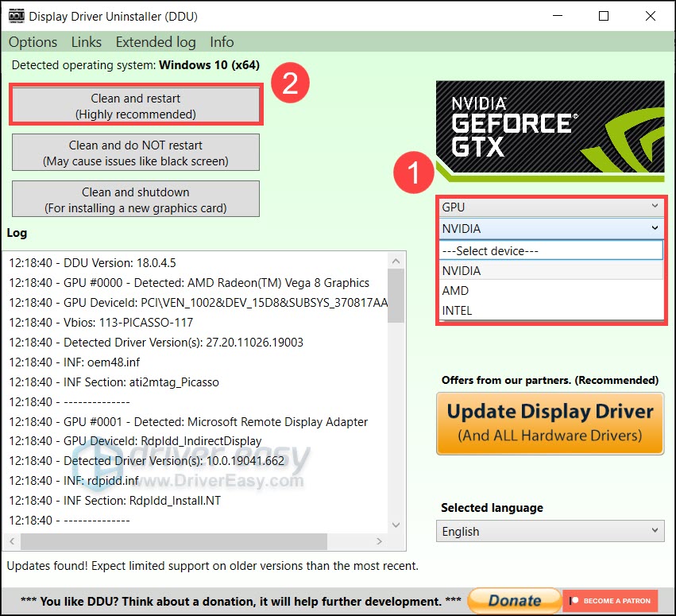
Task: Open the Links menu
Action: 87,42
